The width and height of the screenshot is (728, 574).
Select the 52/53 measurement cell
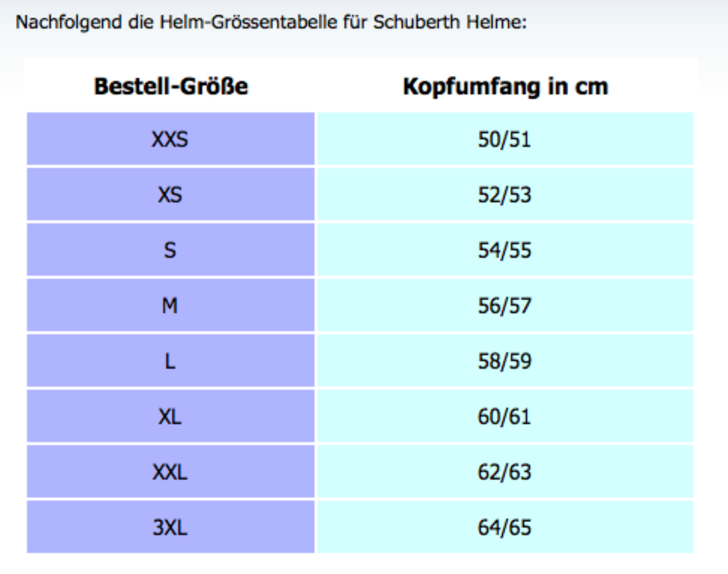[x=505, y=195]
